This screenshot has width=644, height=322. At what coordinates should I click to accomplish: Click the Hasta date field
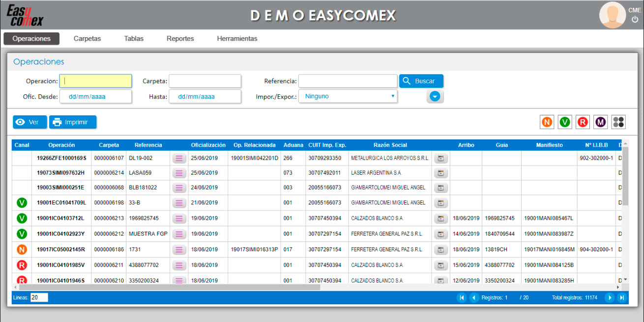click(x=205, y=97)
